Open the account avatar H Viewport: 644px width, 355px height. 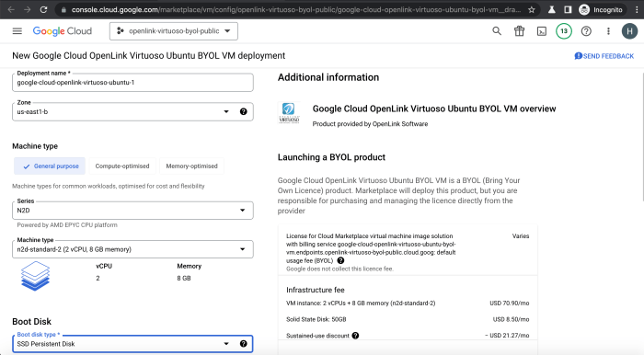click(x=629, y=31)
